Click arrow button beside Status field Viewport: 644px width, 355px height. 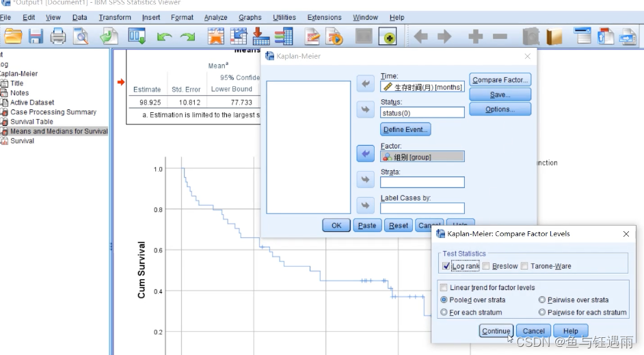coord(366,109)
